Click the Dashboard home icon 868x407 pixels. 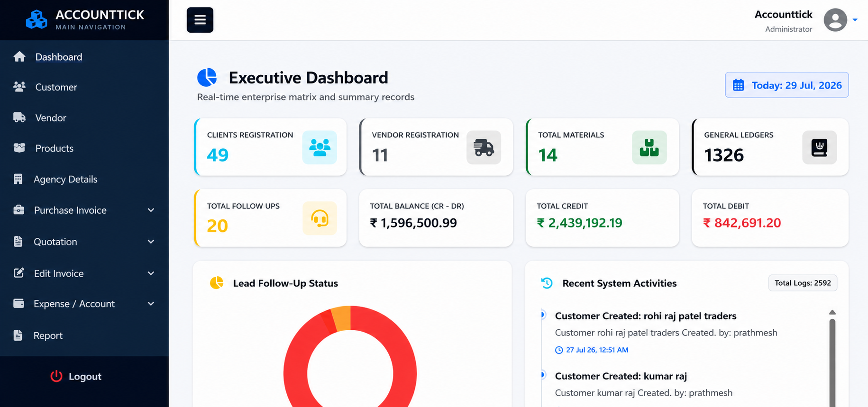19,57
